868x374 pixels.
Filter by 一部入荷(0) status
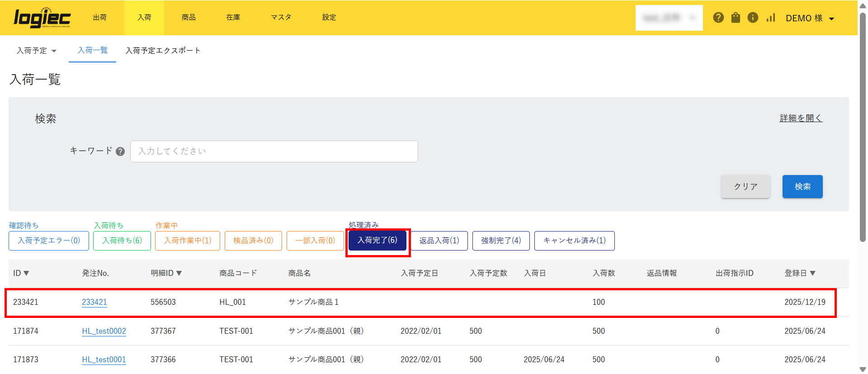(x=315, y=241)
